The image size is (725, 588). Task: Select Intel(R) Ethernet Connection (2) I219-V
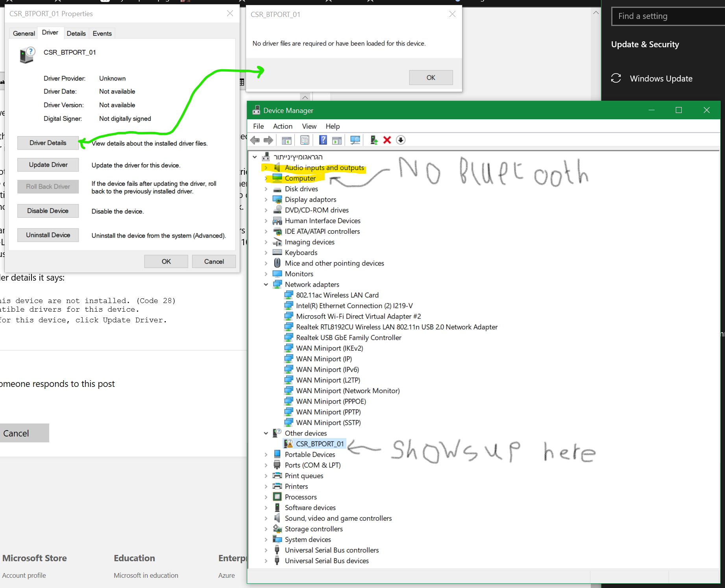(x=354, y=305)
